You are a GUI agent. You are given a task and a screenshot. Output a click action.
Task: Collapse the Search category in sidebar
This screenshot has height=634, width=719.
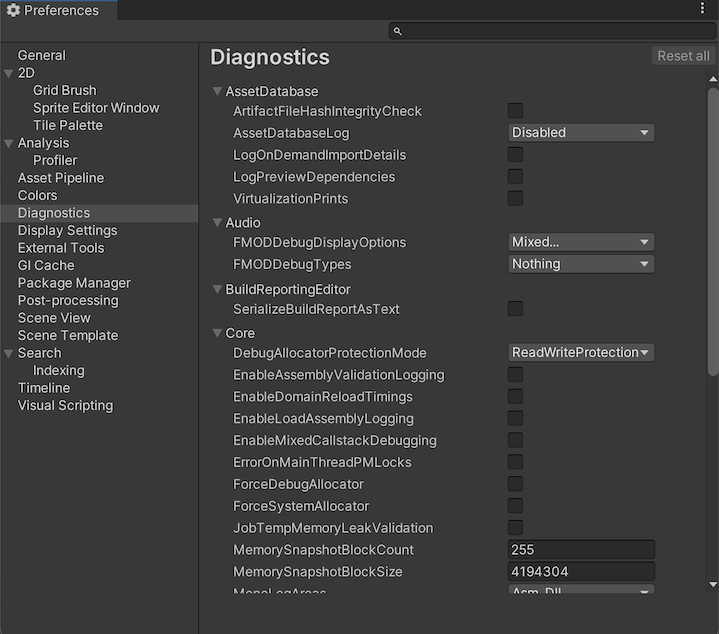coord(9,353)
